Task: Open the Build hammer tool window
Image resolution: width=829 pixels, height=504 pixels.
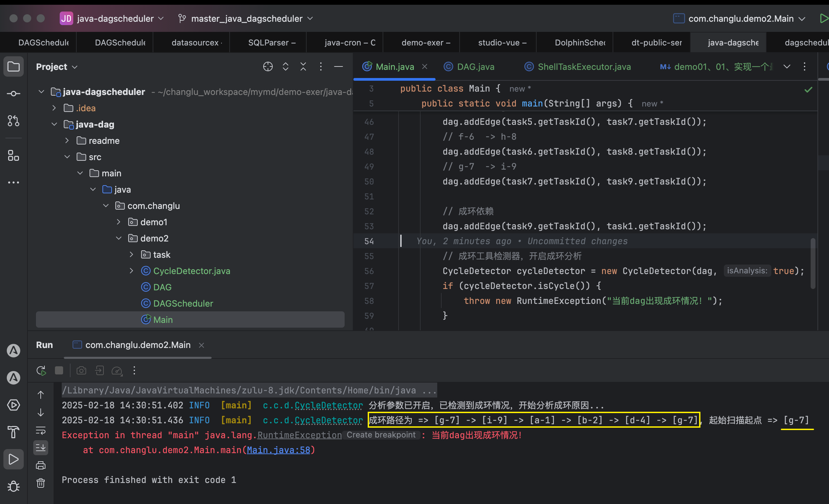Action: click(14, 432)
